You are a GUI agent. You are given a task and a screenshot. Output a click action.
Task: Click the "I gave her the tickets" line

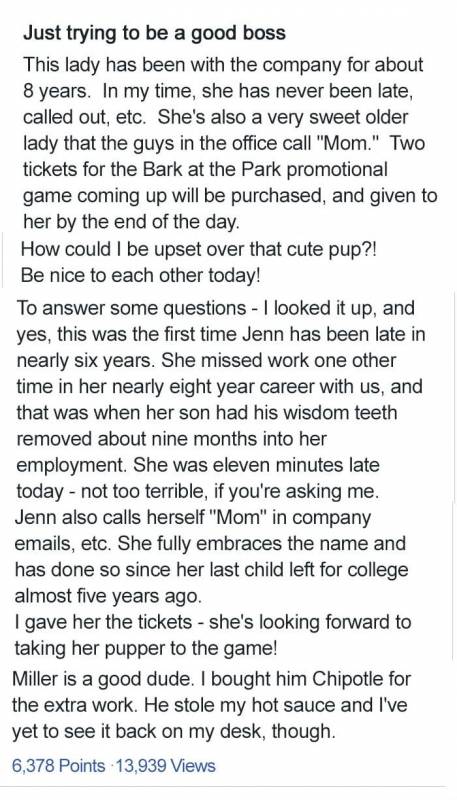click(213, 622)
